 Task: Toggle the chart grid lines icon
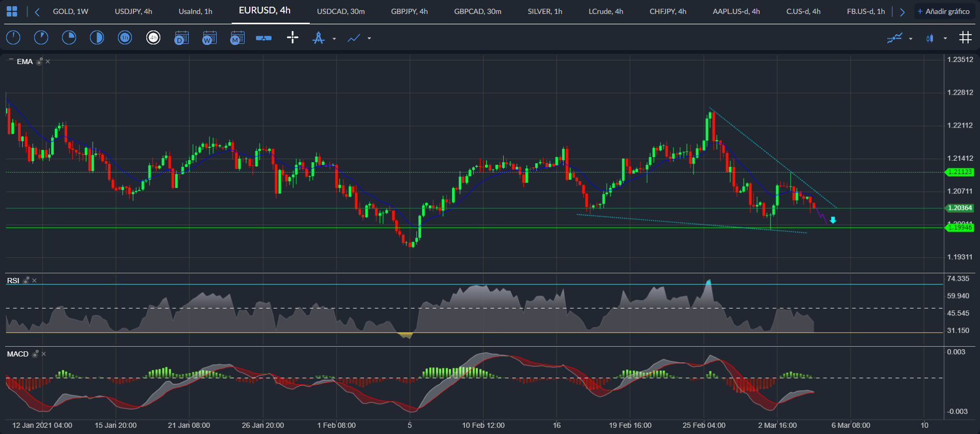[x=965, y=37]
